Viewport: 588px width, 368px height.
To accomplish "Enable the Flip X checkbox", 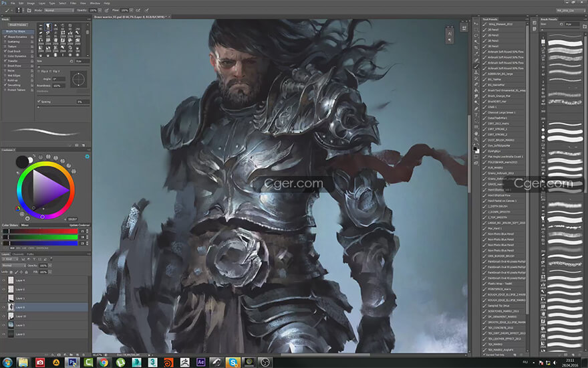I will click(39, 71).
